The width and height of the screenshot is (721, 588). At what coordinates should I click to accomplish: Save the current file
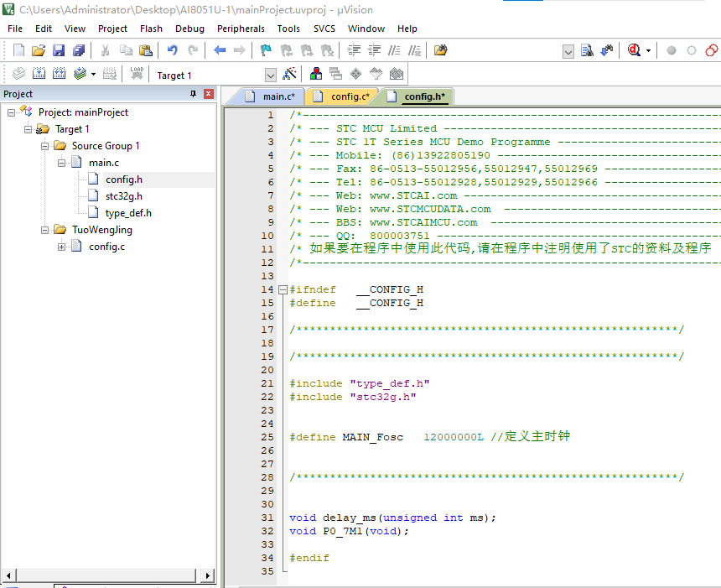click(59, 50)
